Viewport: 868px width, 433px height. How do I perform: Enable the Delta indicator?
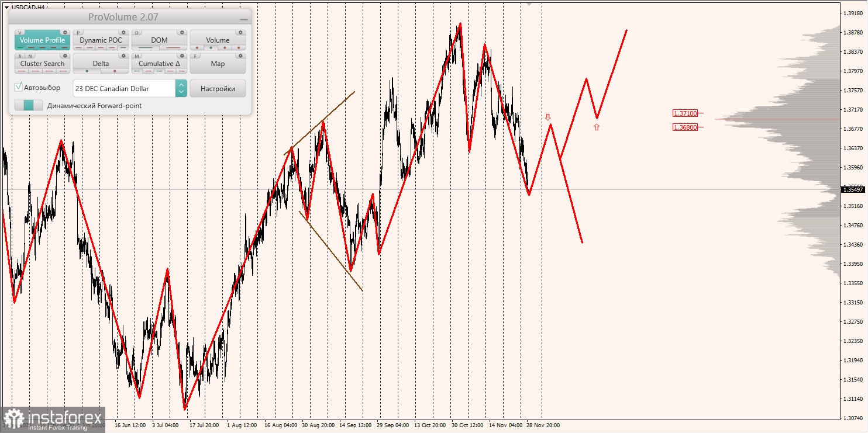click(101, 63)
